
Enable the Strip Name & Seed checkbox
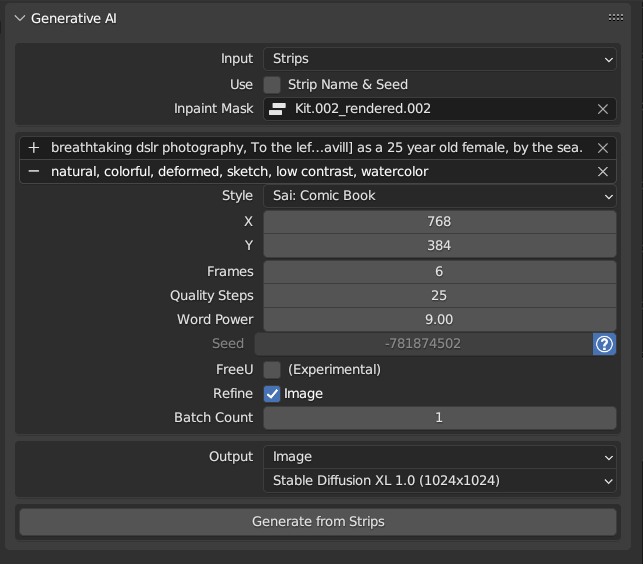(x=272, y=84)
